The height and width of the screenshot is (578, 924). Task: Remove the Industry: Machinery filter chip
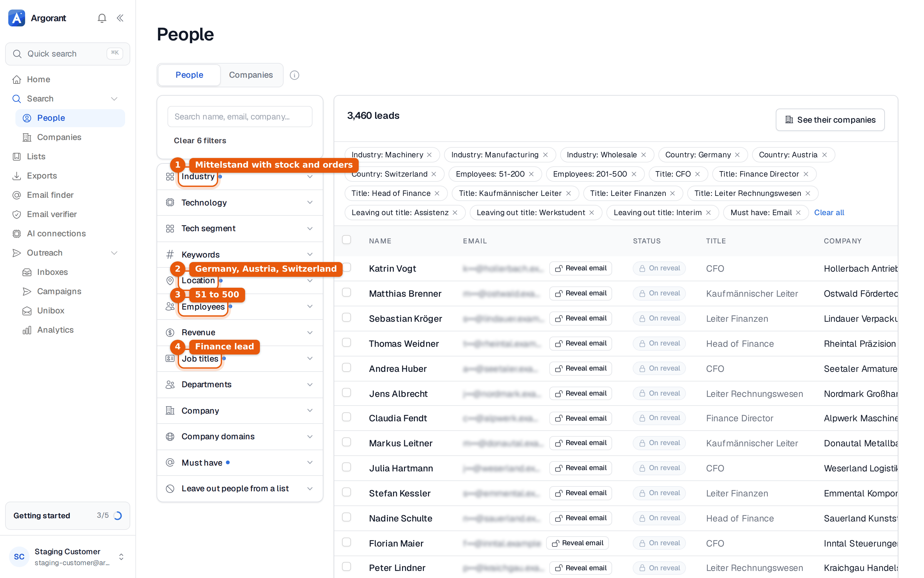click(x=430, y=155)
